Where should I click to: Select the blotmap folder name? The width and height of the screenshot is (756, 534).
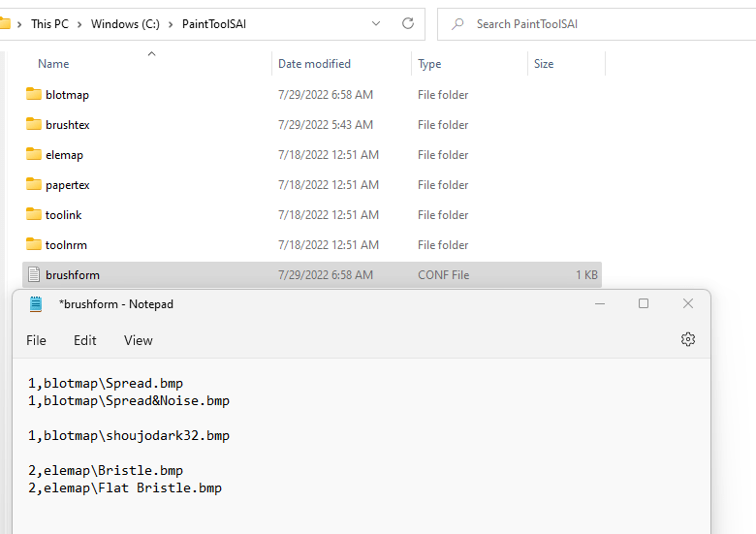pyautogui.click(x=67, y=95)
